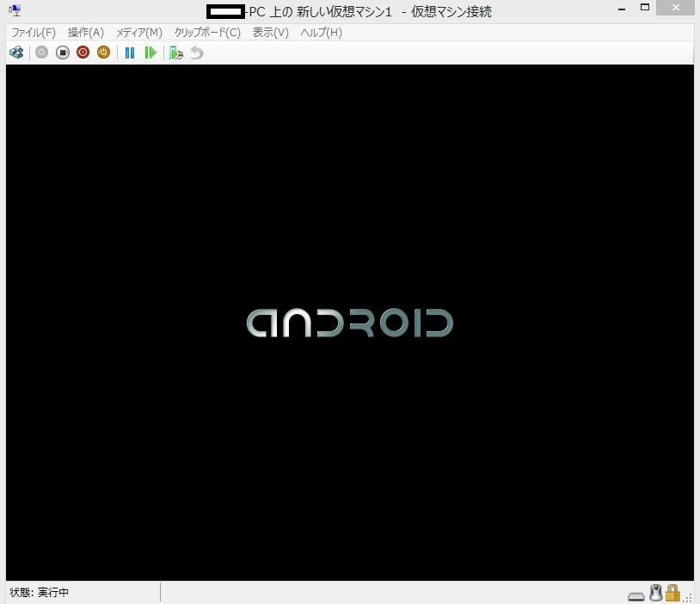The width and height of the screenshot is (700, 604).
Task: Maximize the virtual machine connection window
Action: [x=645, y=8]
